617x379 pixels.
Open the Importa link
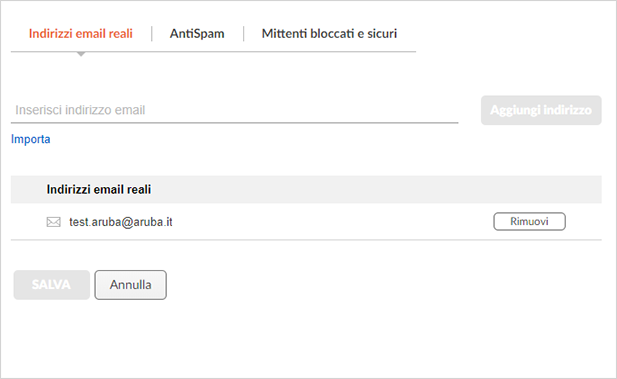(31, 139)
